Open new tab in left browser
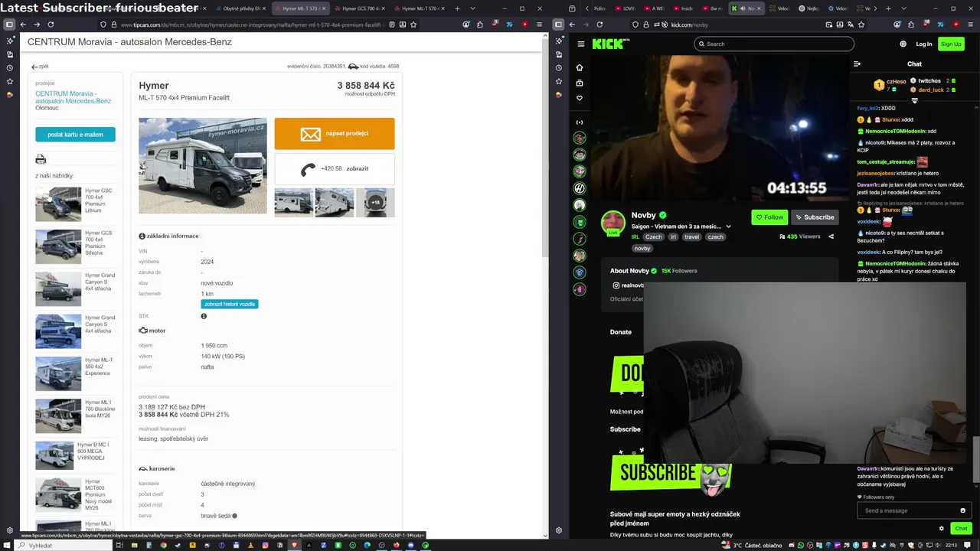980x551 pixels. point(458,8)
